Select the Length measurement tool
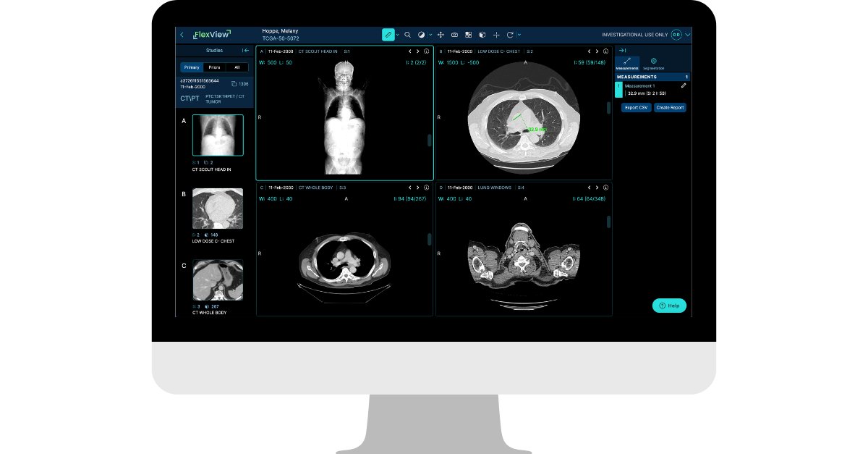This screenshot has width=868, height=454. point(388,34)
